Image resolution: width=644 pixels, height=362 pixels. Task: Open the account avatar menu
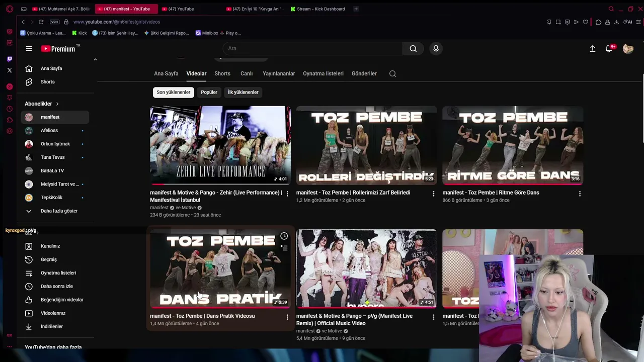tap(628, 48)
